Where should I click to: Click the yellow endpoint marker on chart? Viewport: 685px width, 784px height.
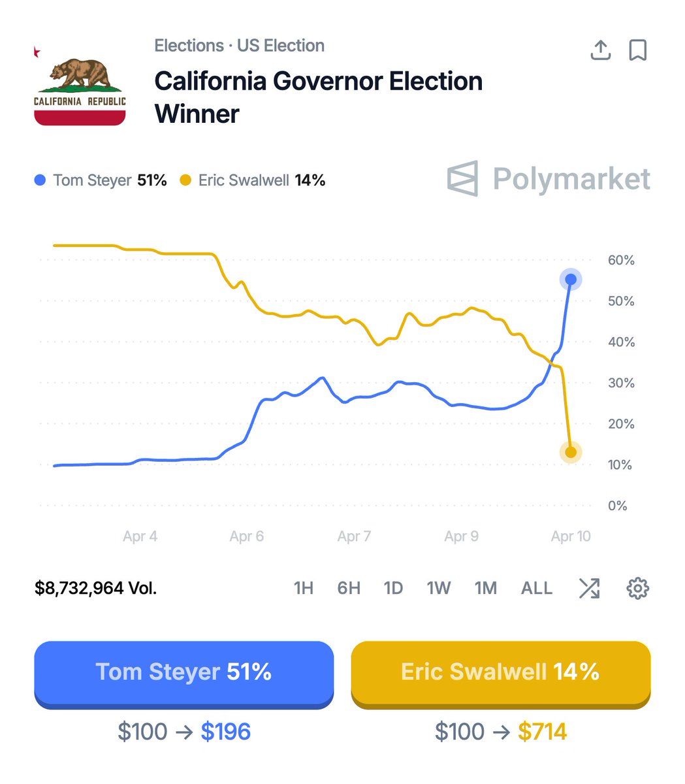coord(571,452)
